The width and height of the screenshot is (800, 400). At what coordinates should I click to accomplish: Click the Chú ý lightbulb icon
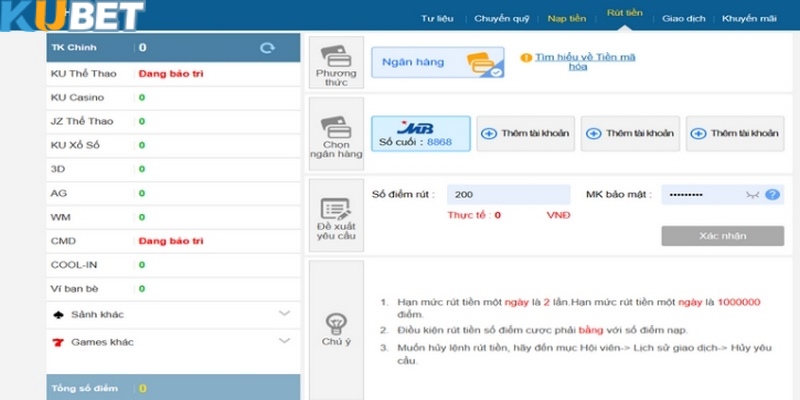[x=335, y=322]
